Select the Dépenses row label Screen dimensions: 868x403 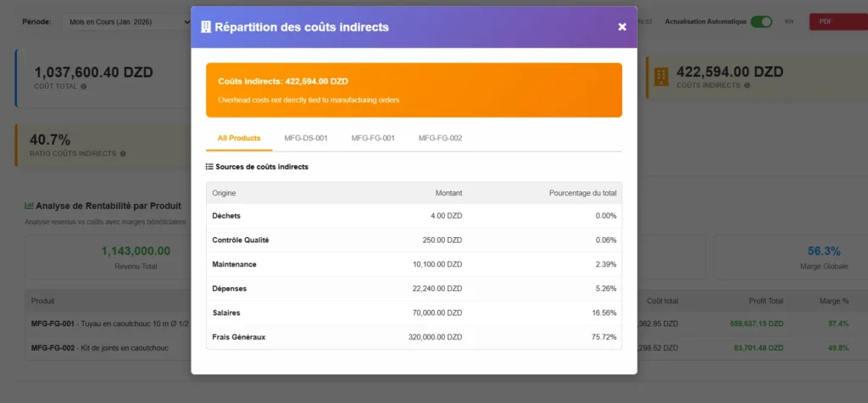230,289
